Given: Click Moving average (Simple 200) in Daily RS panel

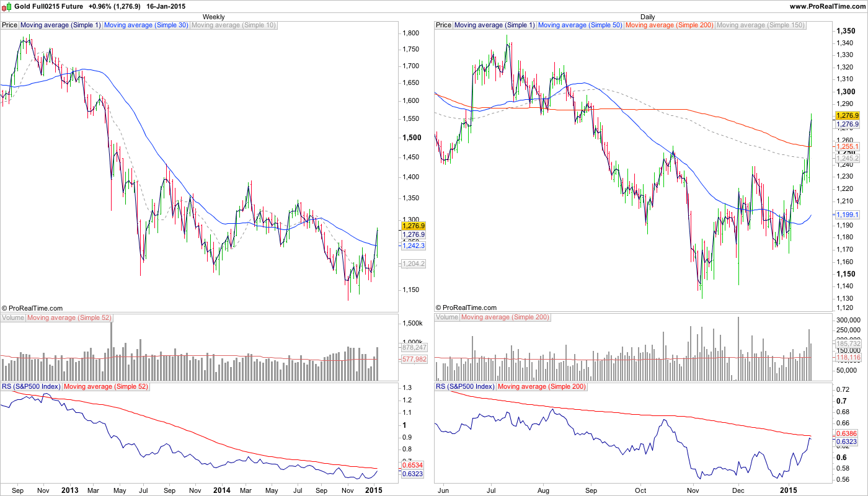Looking at the screenshot, I should pyautogui.click(x=538, y=387).
